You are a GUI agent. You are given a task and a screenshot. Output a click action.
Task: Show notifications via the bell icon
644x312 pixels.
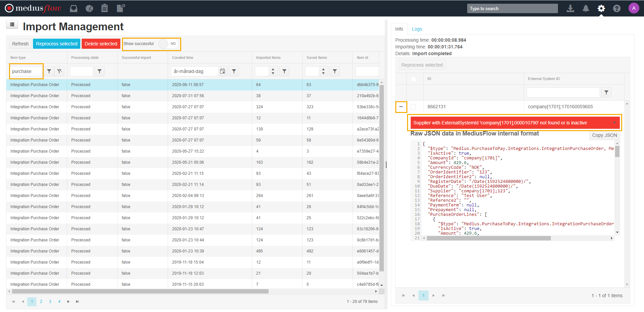(x=586, y=8)
